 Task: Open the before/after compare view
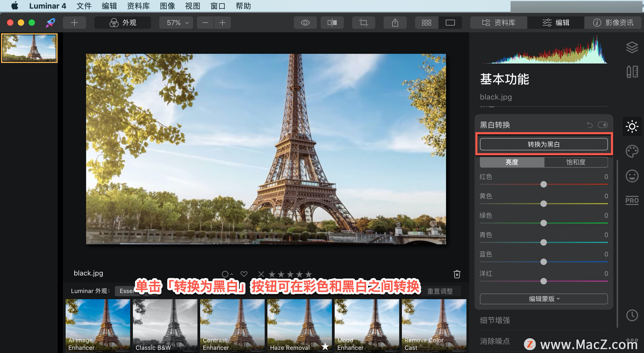point(332,22)
